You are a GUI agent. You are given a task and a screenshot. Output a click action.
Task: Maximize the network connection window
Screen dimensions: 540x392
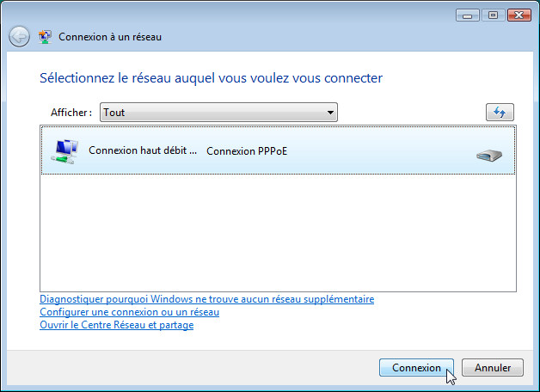tap(494, 15)
